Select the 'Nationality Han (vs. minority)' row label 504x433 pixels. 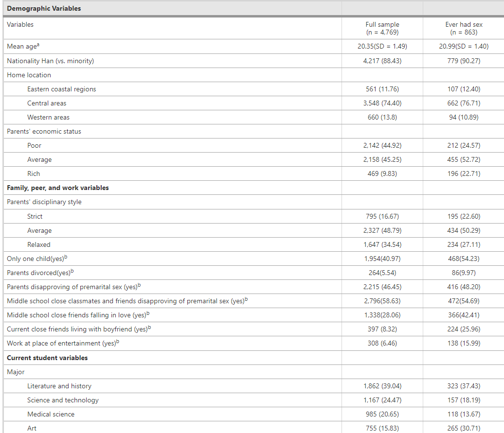(x=51, y=61)
